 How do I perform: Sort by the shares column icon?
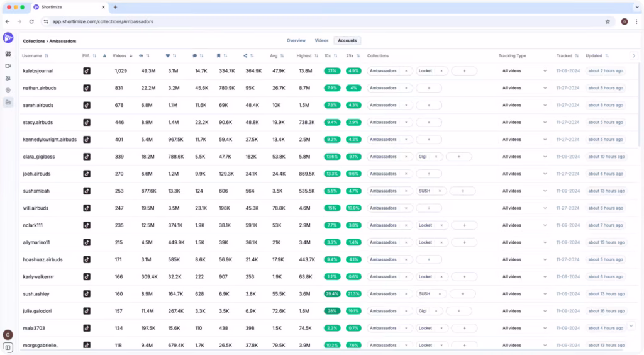point(245,56)
